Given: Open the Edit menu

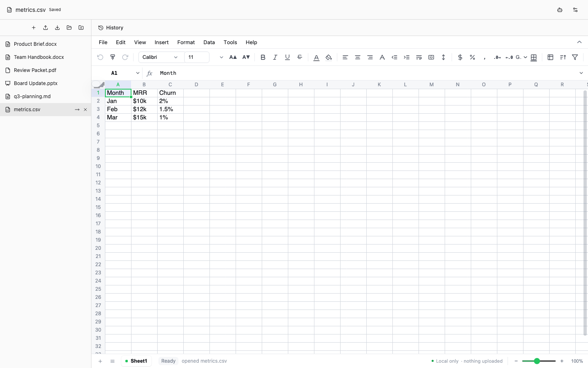Looking at the screenshot, I should point(120,42).
